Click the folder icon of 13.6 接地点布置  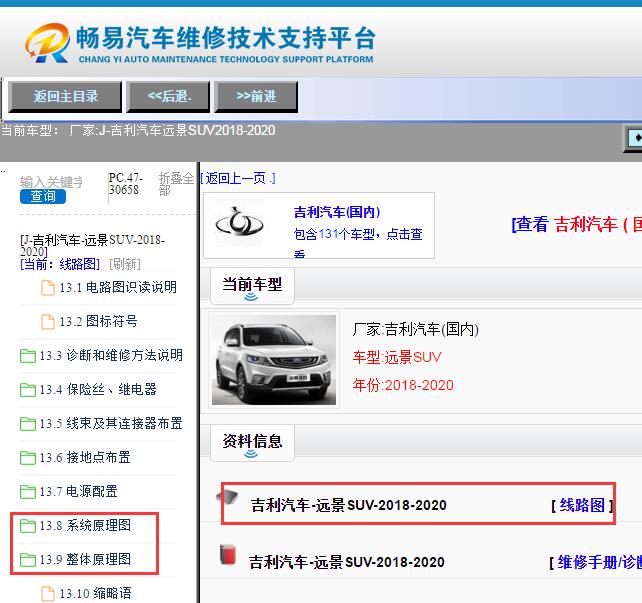coord(28,457)
